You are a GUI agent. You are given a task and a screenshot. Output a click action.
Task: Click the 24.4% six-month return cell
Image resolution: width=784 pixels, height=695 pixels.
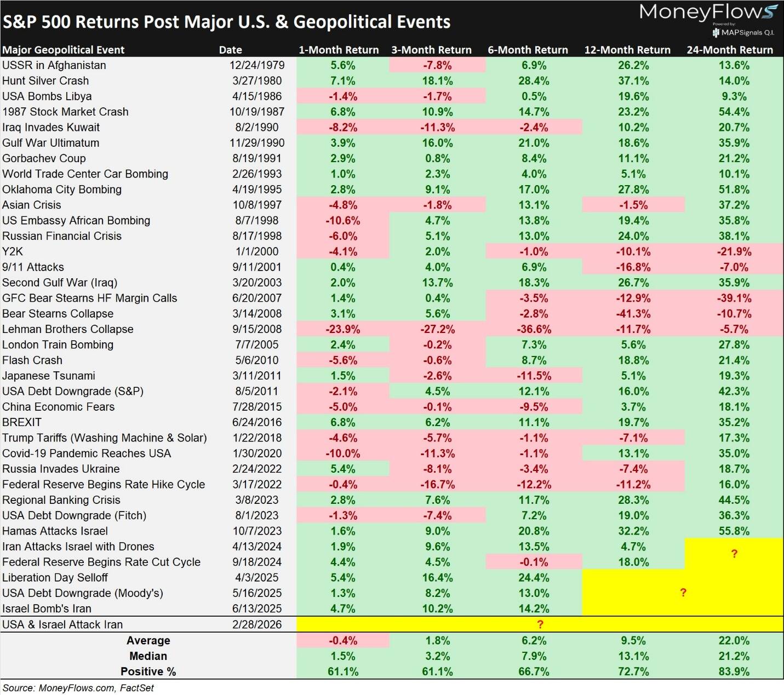[x=534, y=578]
